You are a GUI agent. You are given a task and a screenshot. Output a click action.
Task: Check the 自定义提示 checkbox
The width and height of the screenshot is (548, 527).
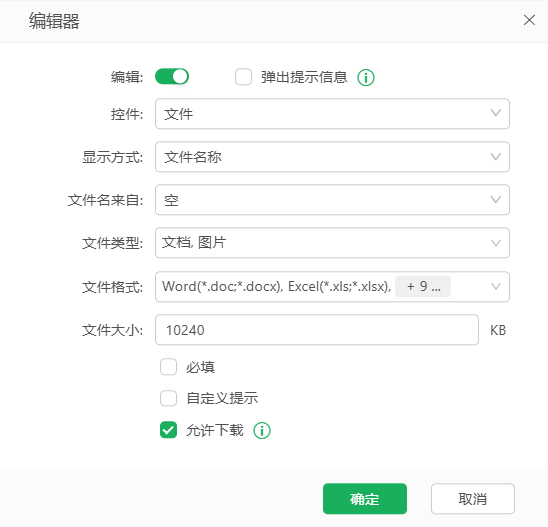(168, 398)
